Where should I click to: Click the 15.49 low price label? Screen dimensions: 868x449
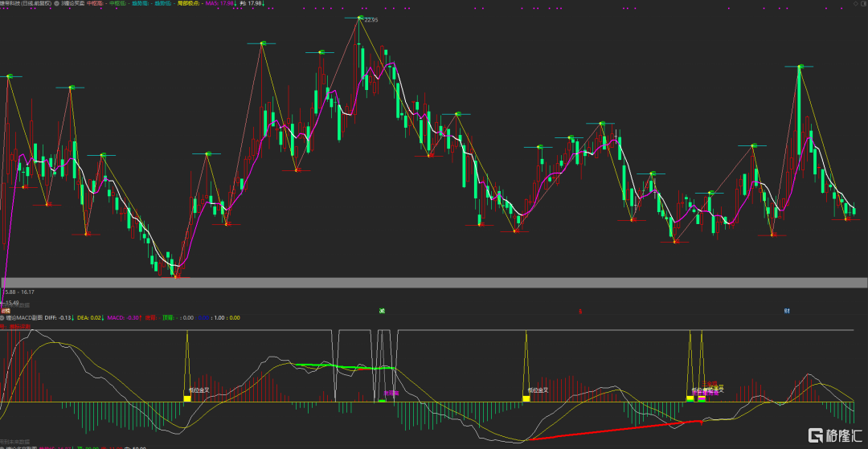[x=11, y=303]
